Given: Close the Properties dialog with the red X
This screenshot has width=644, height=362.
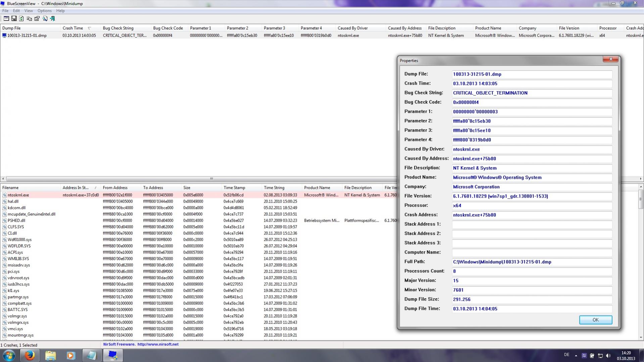Looking at the screenshot, I should (610, 59).
